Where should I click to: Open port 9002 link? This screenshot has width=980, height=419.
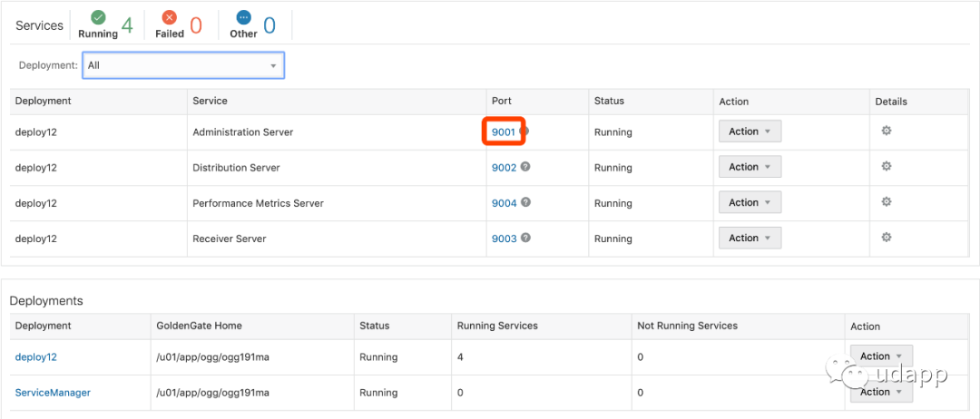[x=504, y=168]
